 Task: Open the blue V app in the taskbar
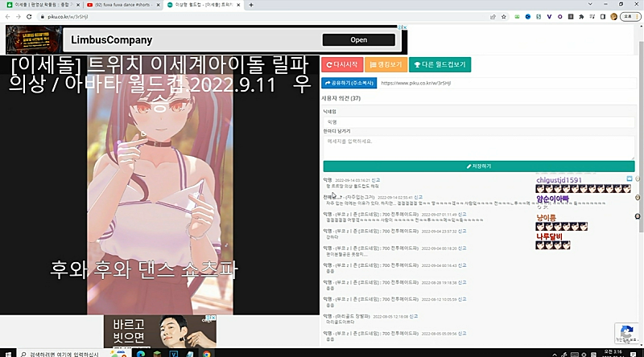point(174,354)
